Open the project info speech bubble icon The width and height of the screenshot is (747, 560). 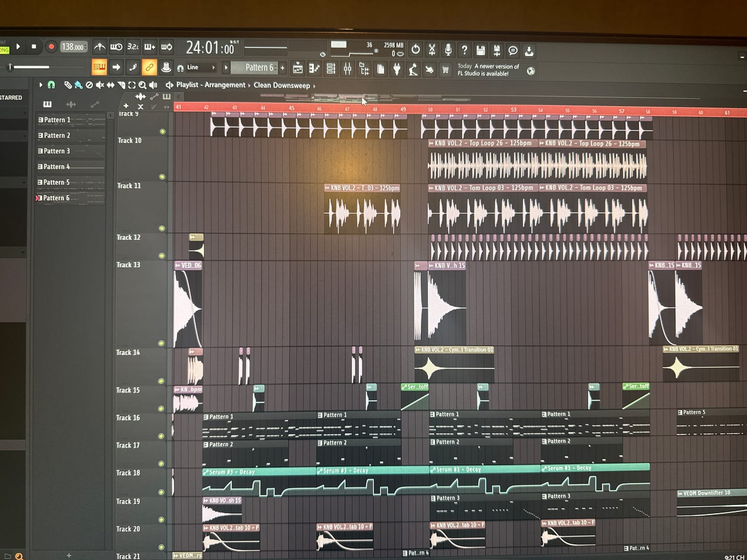(513, 50)
